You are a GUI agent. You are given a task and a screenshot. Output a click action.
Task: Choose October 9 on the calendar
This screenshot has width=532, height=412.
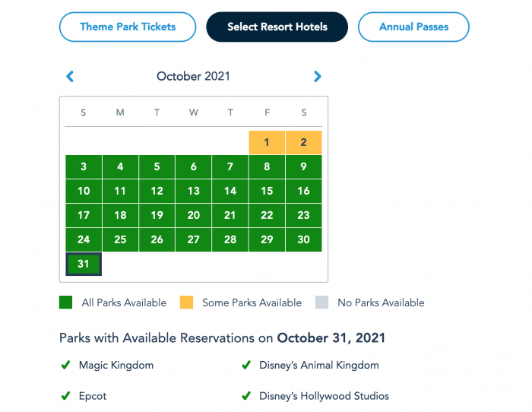(303, 166)
